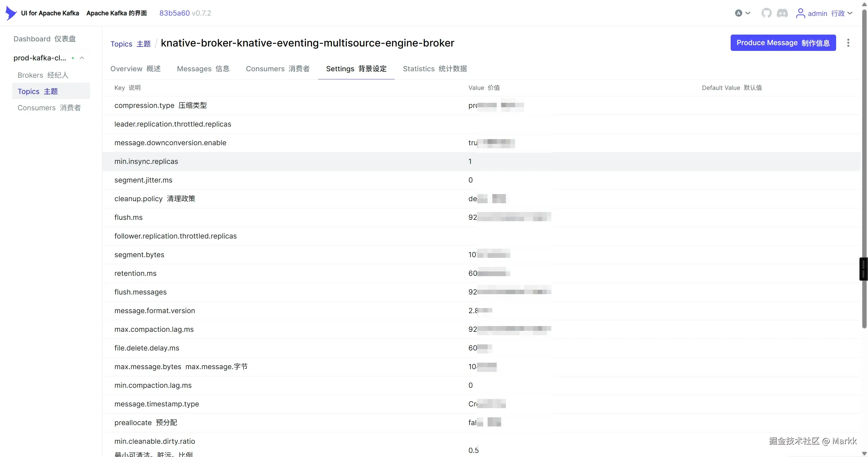
Task: Click the scrollbar down arrow
Action: click(x=864, y=454)
